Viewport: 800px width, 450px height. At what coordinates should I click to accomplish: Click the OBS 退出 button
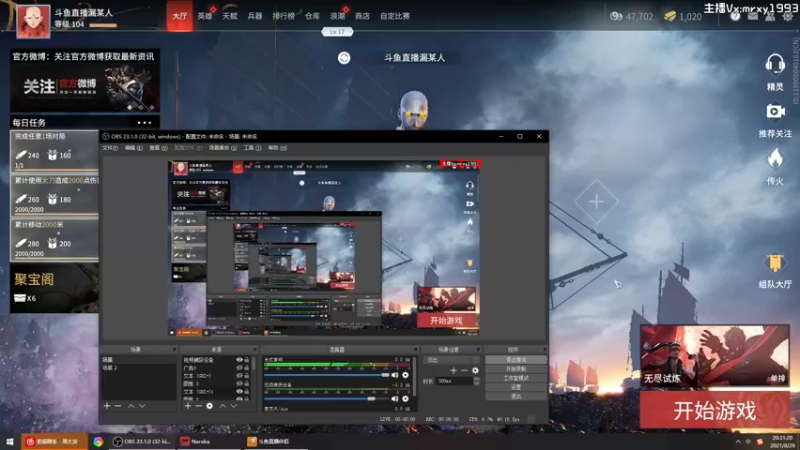tap(515, 396)
